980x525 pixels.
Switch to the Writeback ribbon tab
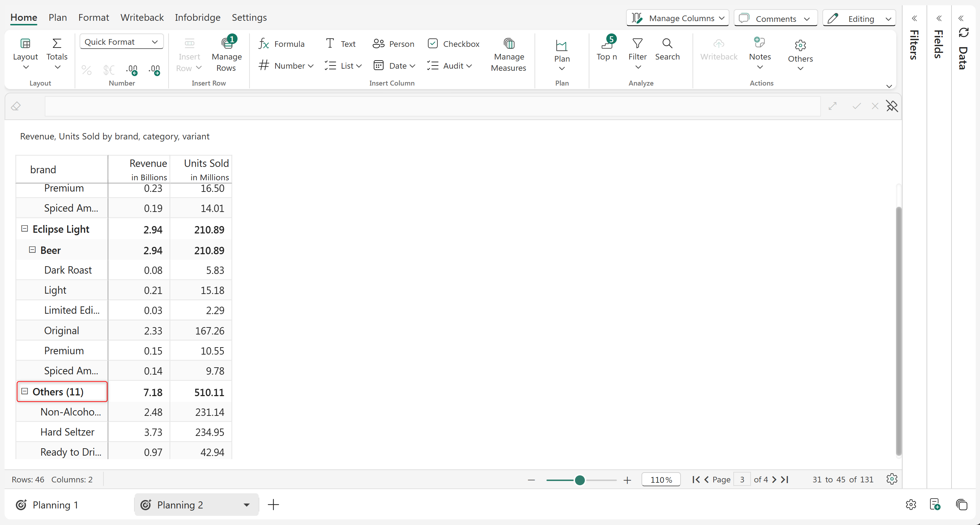tap(142, 18)
